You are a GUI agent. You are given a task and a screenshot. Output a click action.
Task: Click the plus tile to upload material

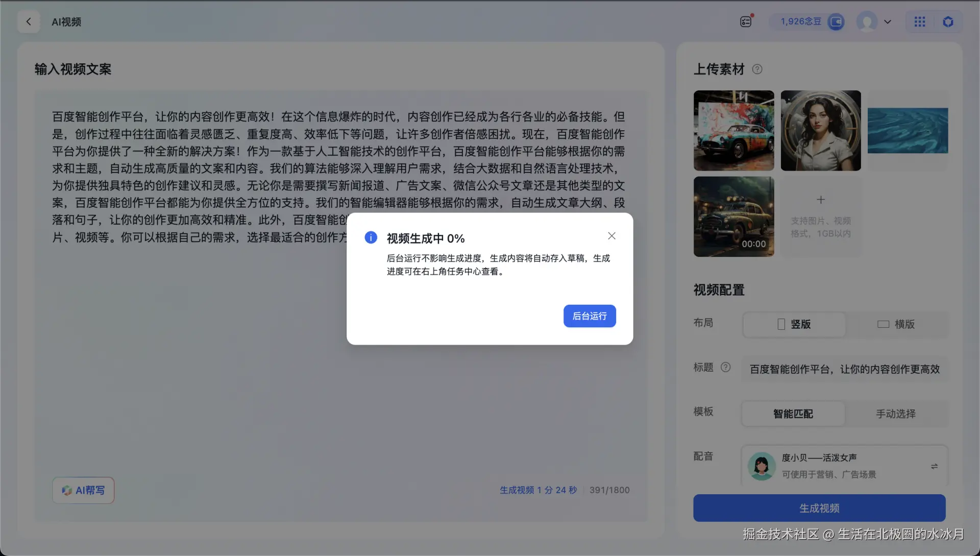821,216
